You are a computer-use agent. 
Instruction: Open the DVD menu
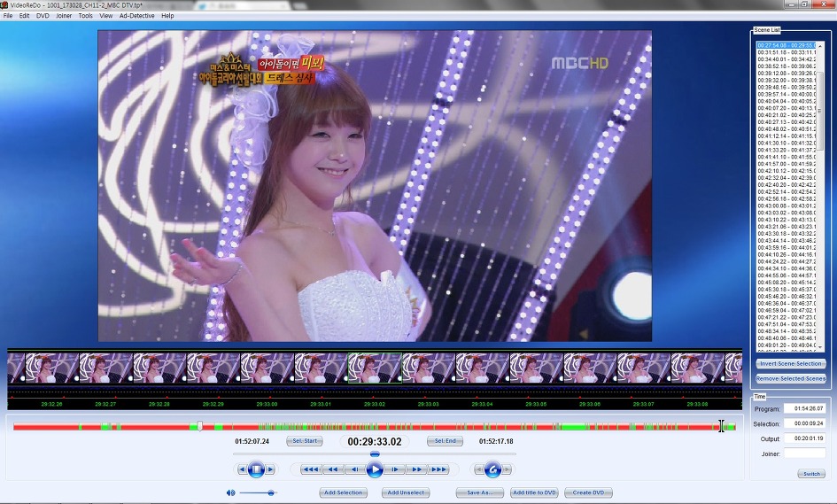pyautogui.click(x=43, y=16)
